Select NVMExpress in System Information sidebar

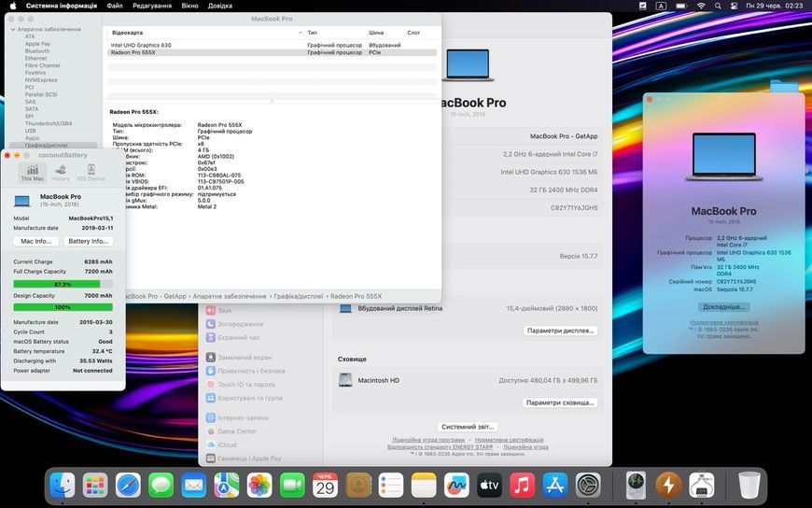click(41, 80)
